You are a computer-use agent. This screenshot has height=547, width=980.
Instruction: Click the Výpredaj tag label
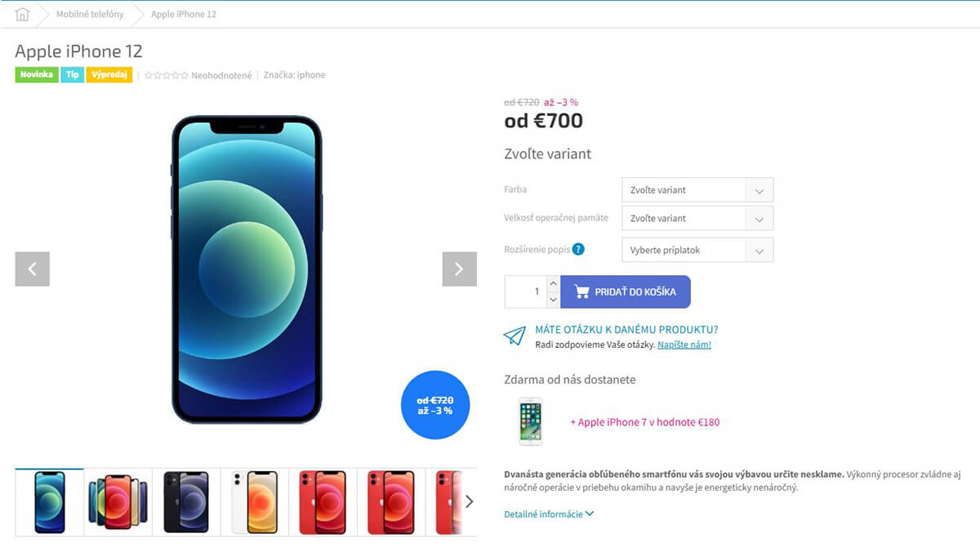(109, 74)
